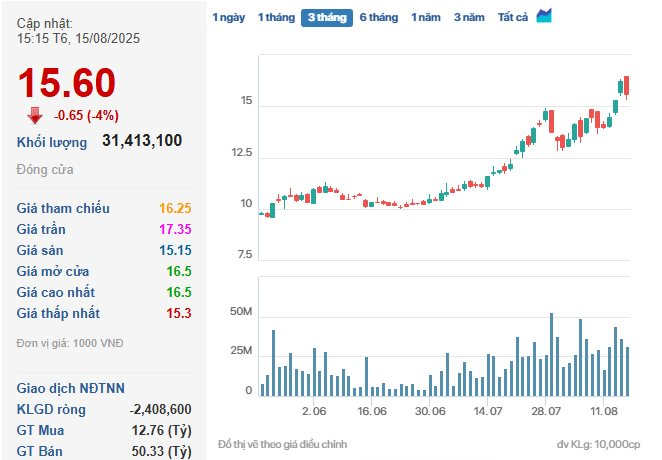662x460 pixels.
Task: Choose the 3 năm chart range
Action: pyautogui.click(x=469, y=17)
